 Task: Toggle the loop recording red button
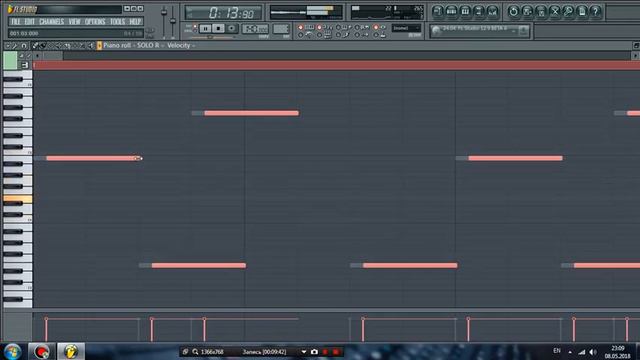tap(376, 27)
